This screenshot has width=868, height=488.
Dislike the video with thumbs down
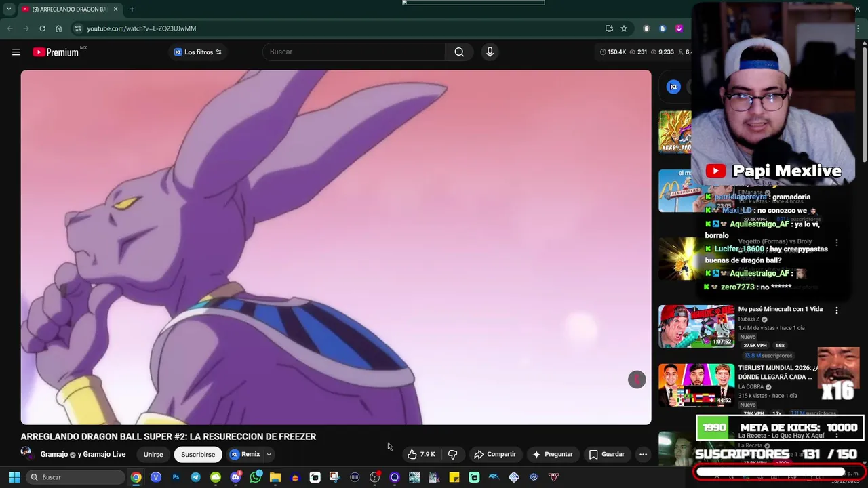(453, 454)
